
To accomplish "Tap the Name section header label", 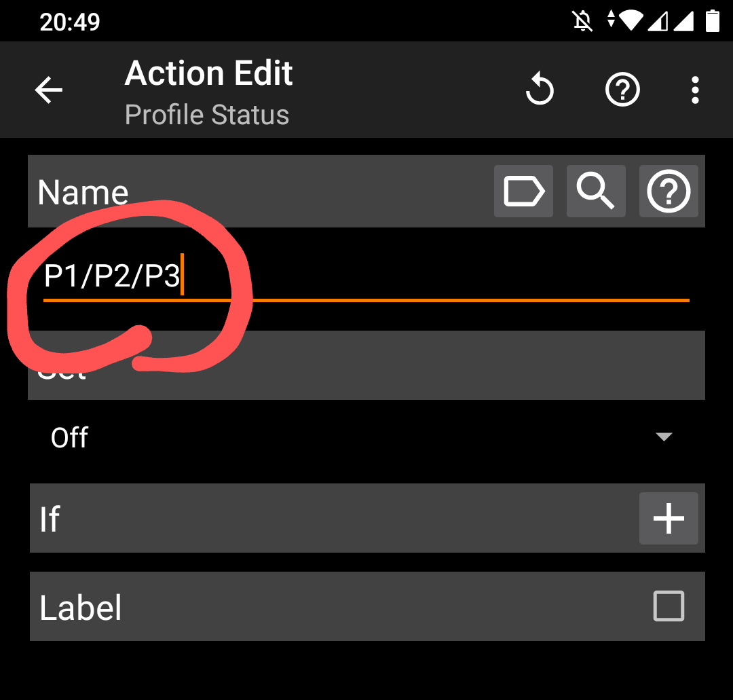I will tap(83, 193).
